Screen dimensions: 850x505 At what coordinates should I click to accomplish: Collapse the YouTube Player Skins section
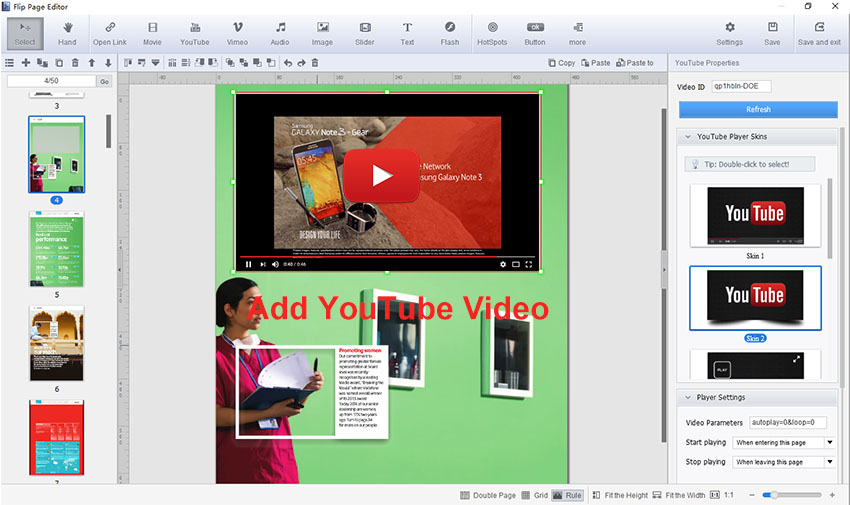[x=688, y=137]
